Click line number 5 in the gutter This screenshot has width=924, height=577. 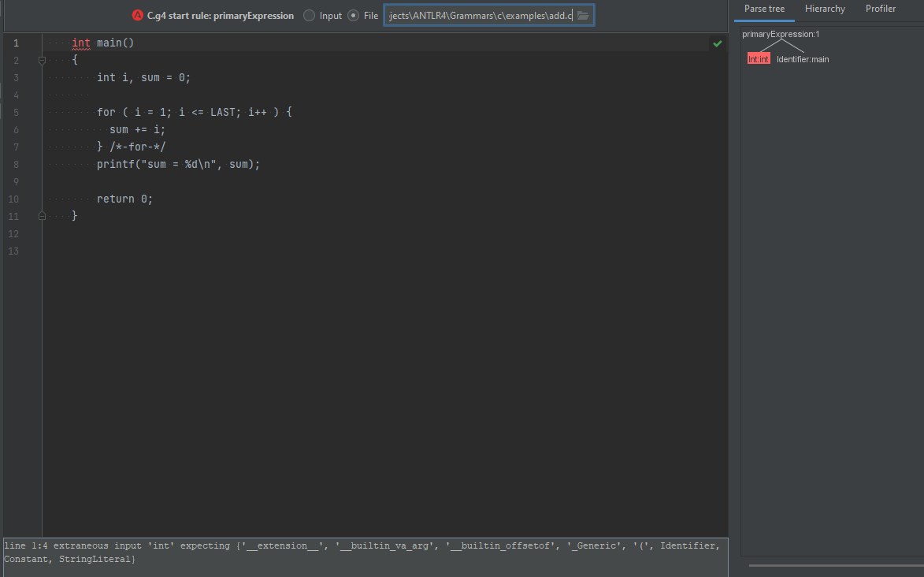pos(16,112)
